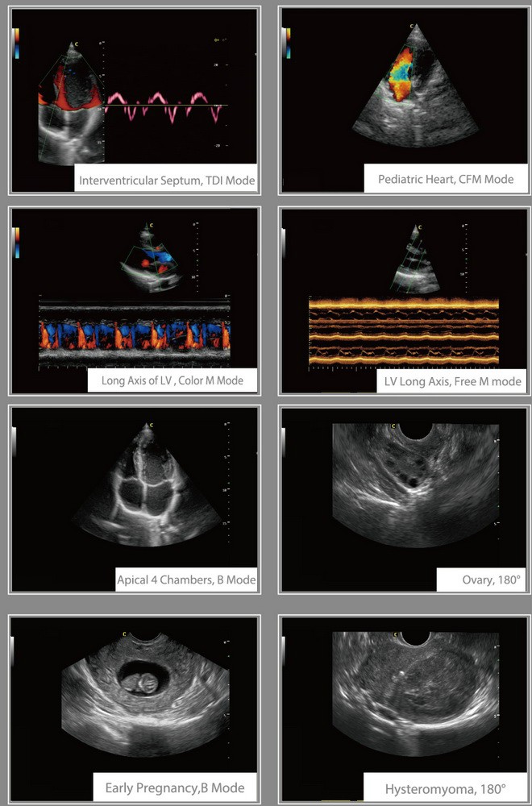Screen dimensions: 532x806
Task: Click the color scale in Color M Mode image
Action: tap(18, 241)
